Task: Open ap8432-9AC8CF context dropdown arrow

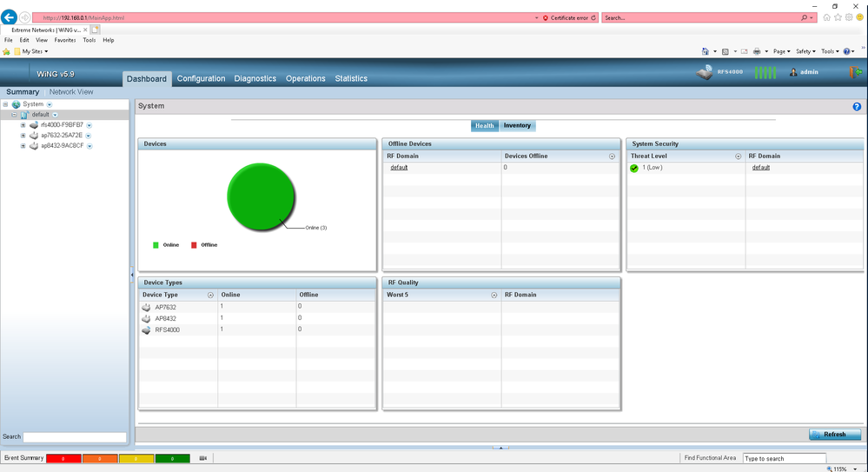Action: click(x=89, y=146)
